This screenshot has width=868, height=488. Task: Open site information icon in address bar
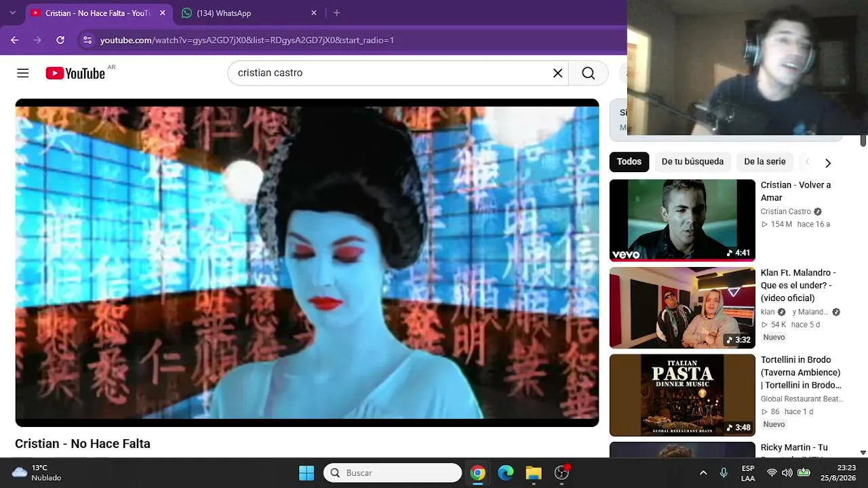tap(87, 40)
